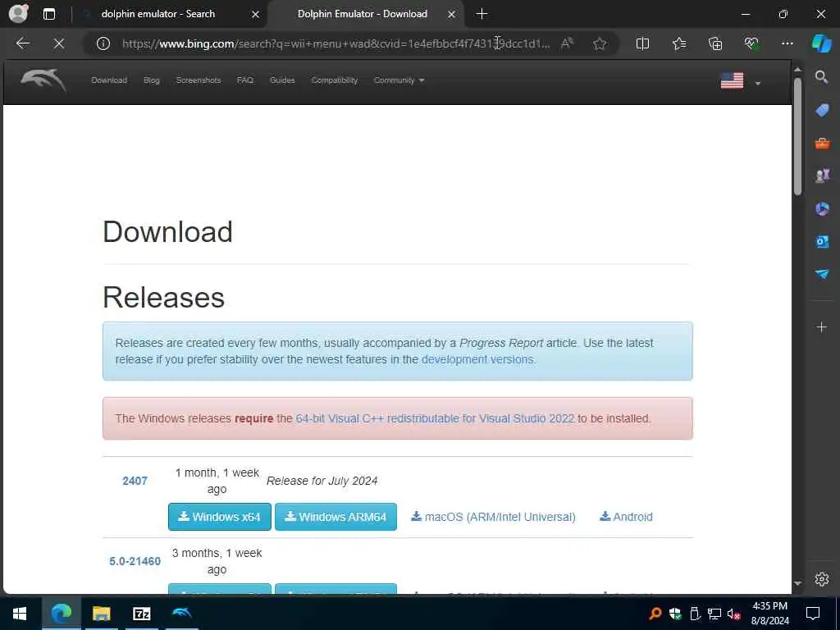Click the address bar URL field

click(336, 43)
